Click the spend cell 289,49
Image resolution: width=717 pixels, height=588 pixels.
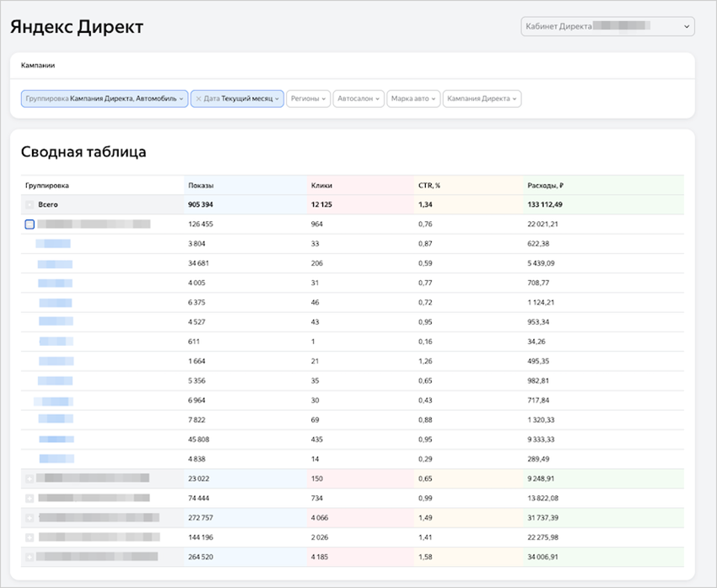click(x=538, y=459)
